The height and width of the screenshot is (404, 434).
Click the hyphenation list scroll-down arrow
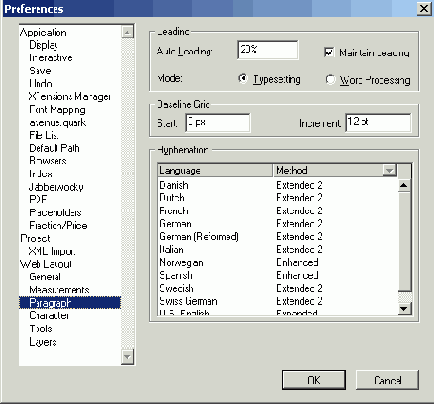pyautogui.click(x=404, y=308)
